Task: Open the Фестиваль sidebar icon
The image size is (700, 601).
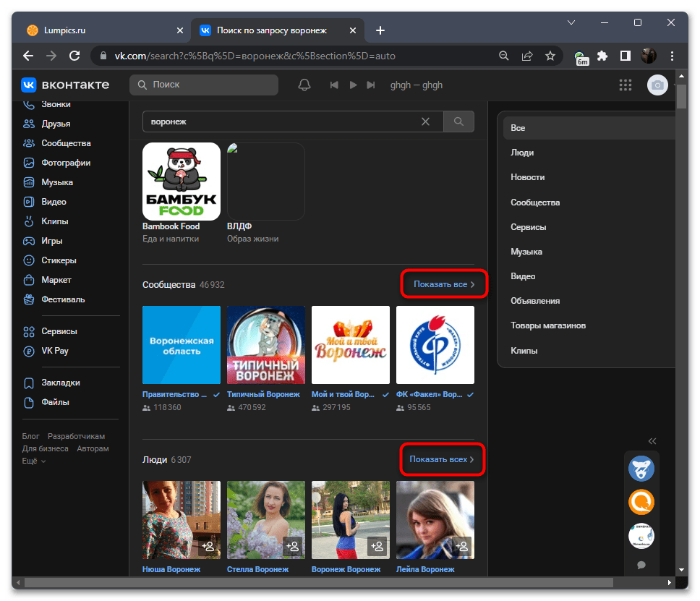Action: pyautogui.click(x=29, y=299)
